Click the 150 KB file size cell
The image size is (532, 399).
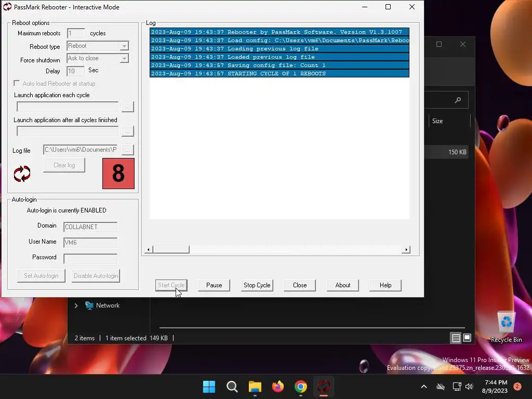click(457, 152)
